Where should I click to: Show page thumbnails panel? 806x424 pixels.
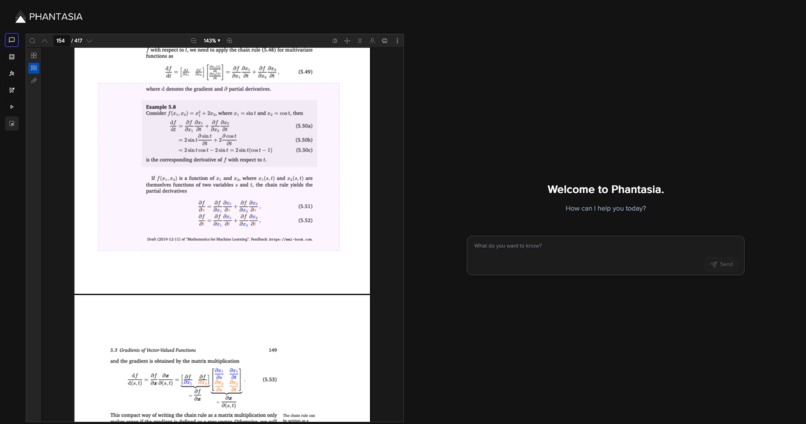click(x=34, y=56)
